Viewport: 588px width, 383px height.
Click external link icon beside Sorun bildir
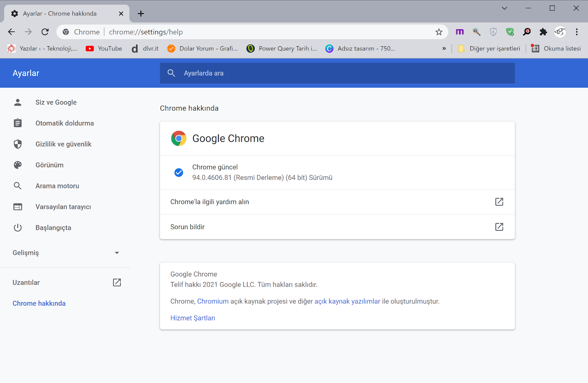pyautogui.click(x=499, y=227)
